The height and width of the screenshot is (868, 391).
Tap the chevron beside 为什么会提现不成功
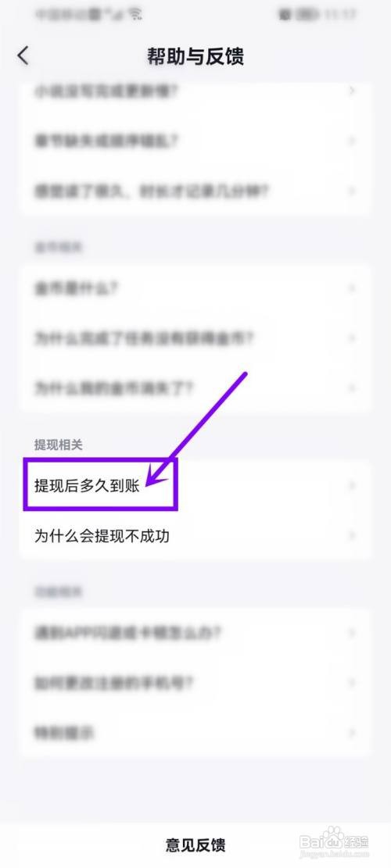coord(351,536)
